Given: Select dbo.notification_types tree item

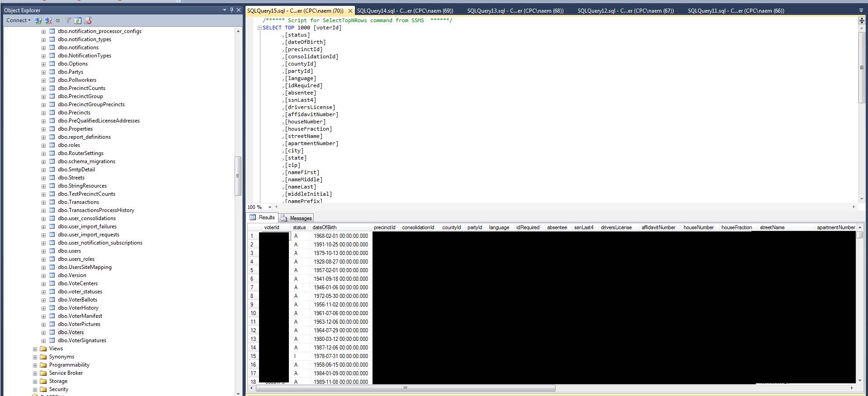Looking at the screenshot, I should [85, 39].
